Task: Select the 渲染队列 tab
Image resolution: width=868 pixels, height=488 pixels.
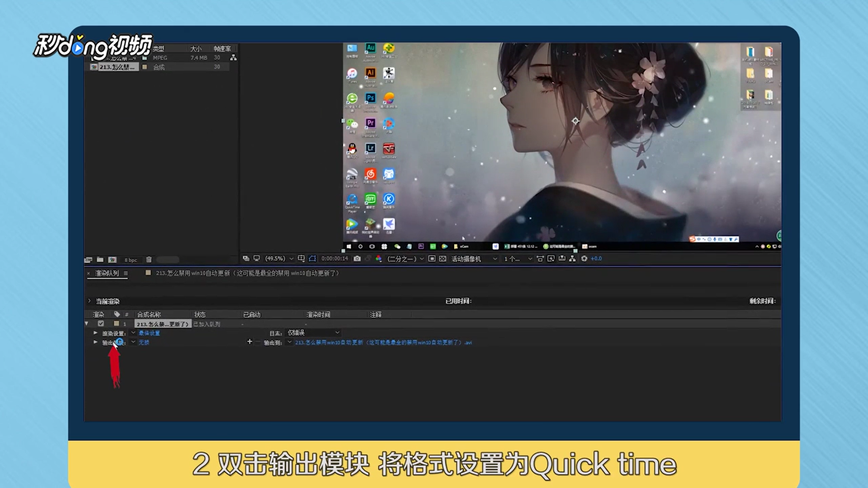Action: tap(107, 273)
